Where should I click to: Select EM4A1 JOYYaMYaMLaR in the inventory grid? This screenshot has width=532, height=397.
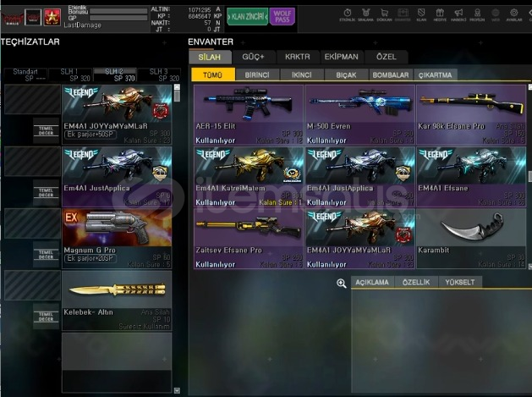[360, 239]
